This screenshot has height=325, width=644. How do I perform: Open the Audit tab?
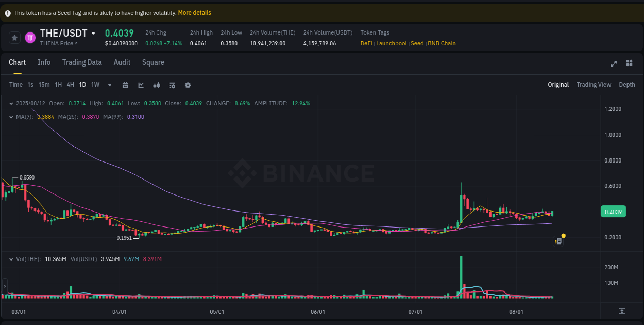(x=122, y=62)
